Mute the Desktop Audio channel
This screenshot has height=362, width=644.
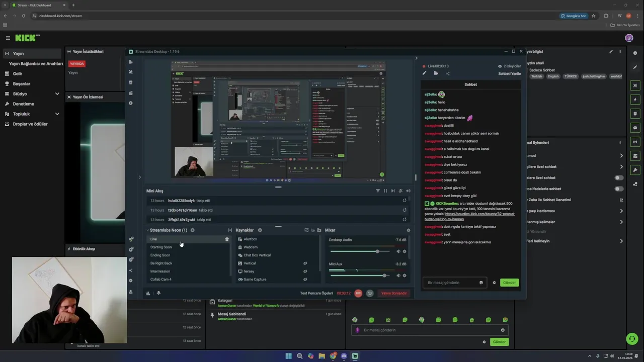tap(398, 251)
